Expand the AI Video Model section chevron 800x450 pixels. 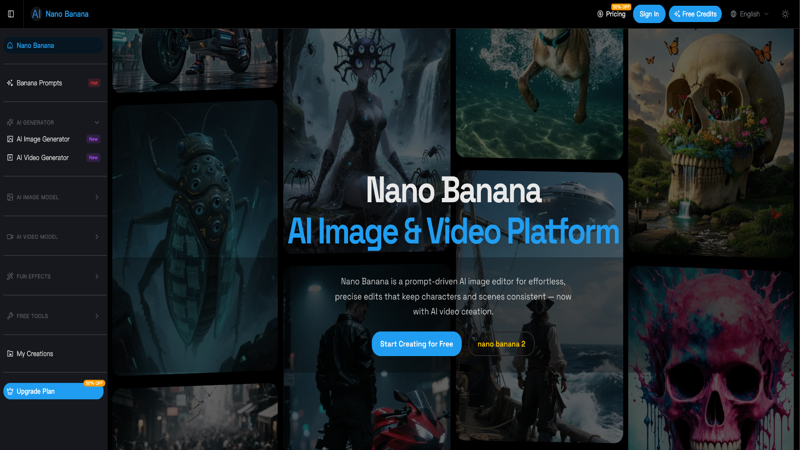96,237
